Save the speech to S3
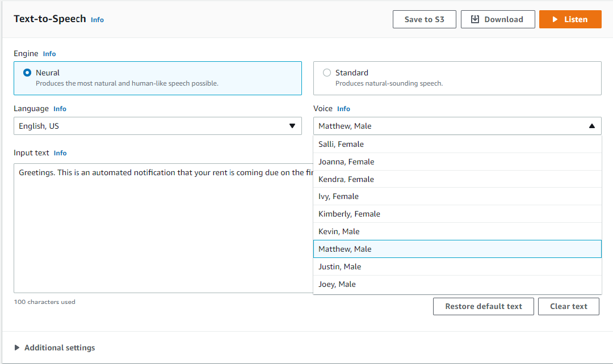The height and width of the screenshot is (364, 613). pos(424,19)
